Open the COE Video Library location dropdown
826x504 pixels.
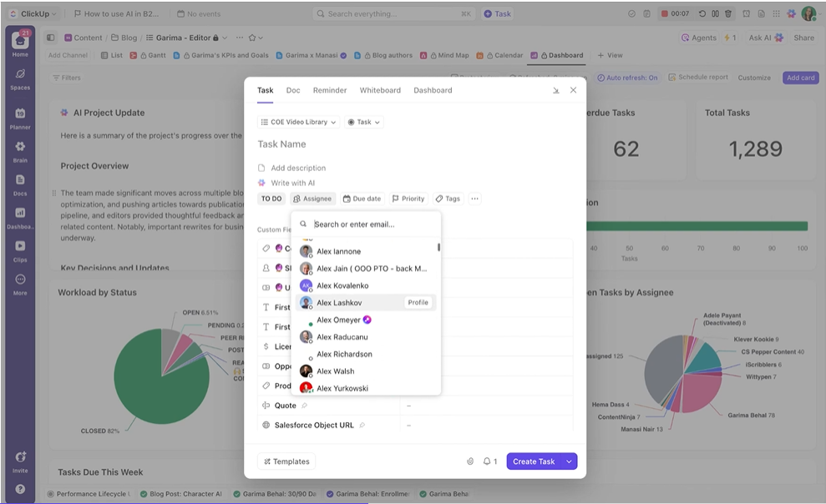[x=297, y=120]
